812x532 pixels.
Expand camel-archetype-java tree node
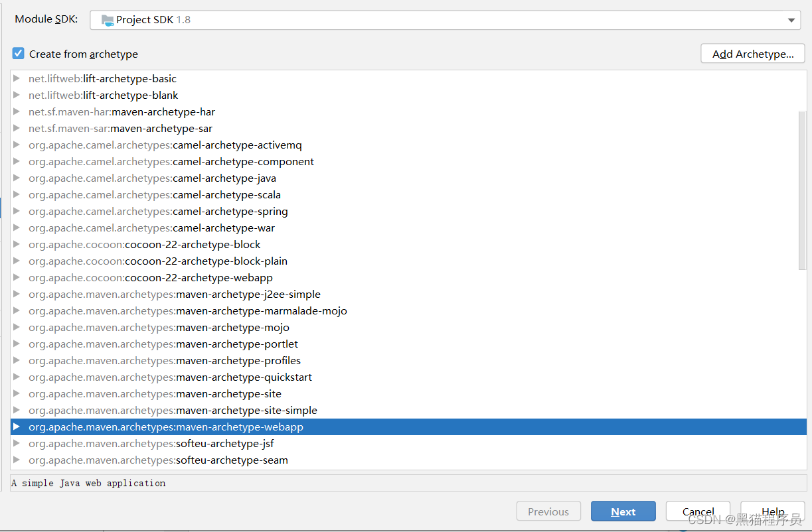tap(17, 178)
